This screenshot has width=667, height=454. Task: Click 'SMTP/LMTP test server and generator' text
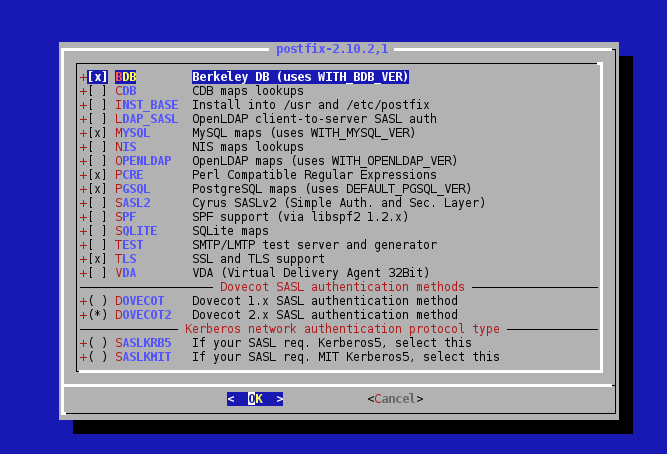(314, 246)
